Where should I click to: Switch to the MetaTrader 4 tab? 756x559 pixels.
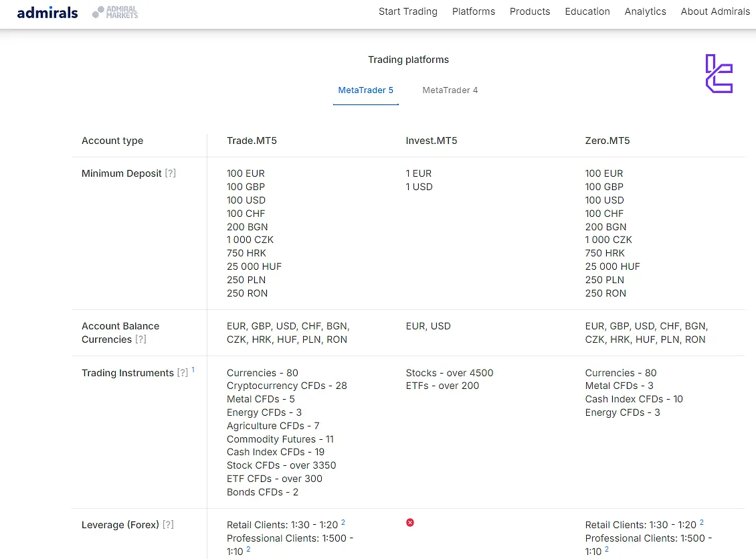click(450, 90)
